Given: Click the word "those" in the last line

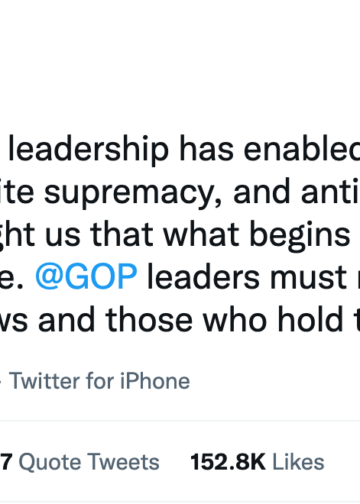Looking at the screenshot, I should coord(149,319).
